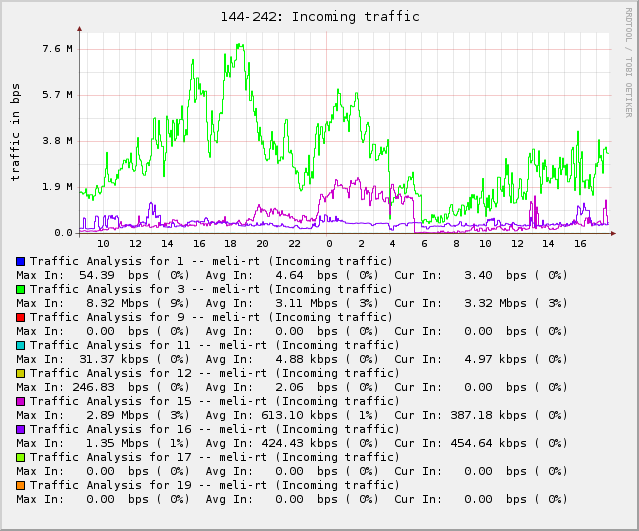This screenshot has height=531, width=639.
Task: Click the magenta legend swatch for Traffic Analysis 15
Action: 20,401
